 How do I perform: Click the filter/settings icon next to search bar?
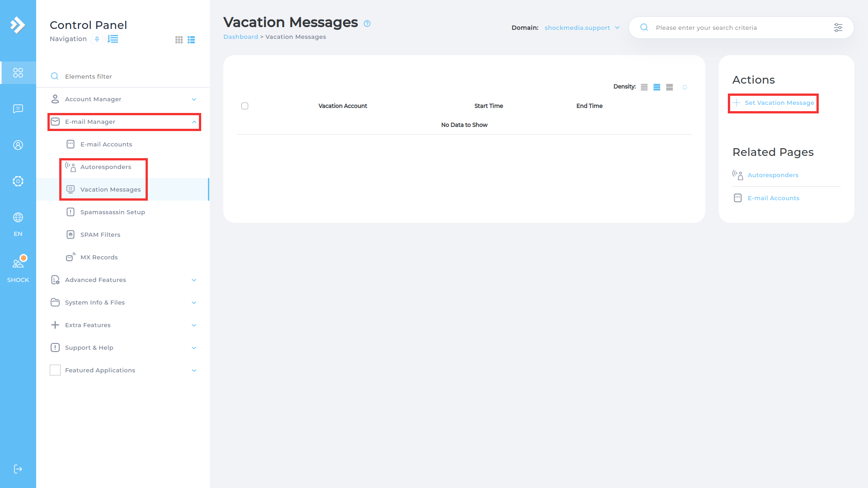(838, 28)
